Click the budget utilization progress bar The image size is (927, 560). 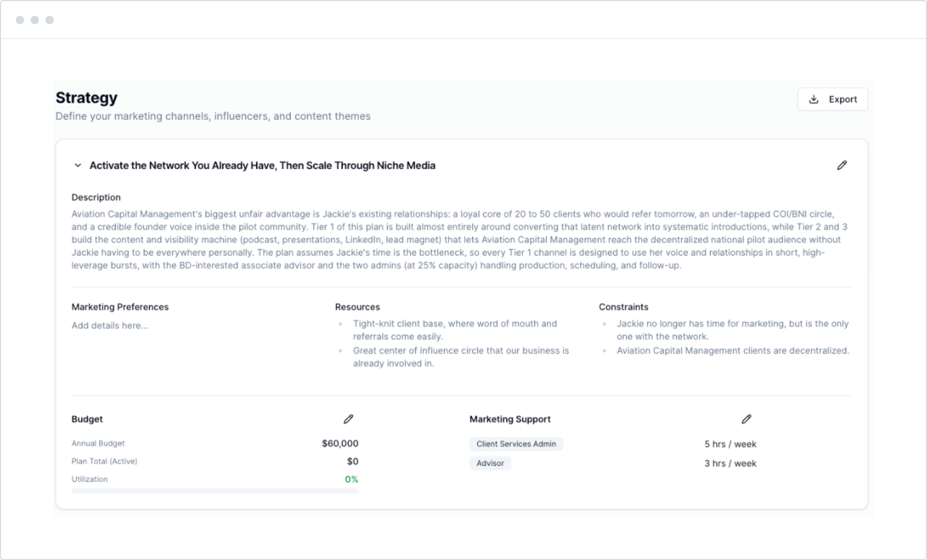tap(215, 490)
